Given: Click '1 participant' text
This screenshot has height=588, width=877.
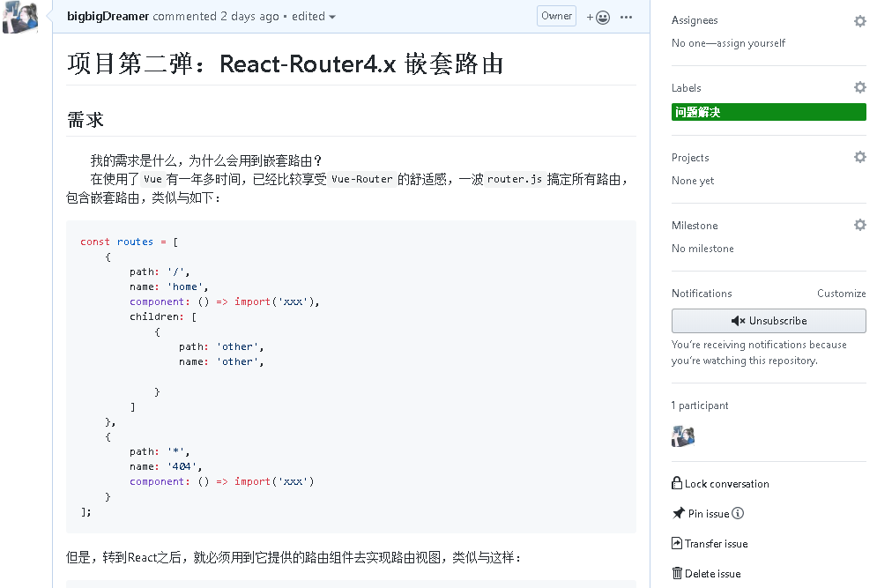Looking at the screenshot, I should click(700, 406).
